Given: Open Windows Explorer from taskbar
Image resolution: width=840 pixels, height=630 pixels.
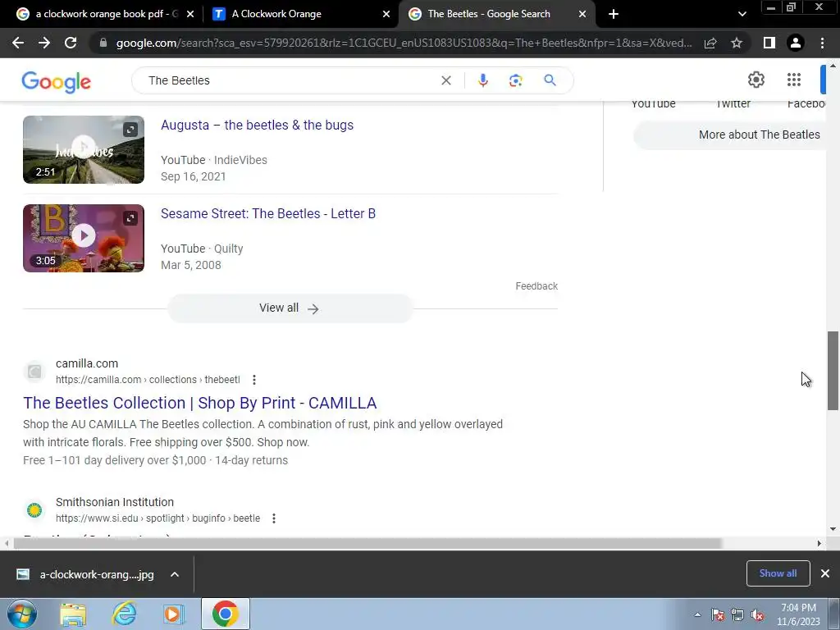Looking at the screenshot, I should [73, 614].
